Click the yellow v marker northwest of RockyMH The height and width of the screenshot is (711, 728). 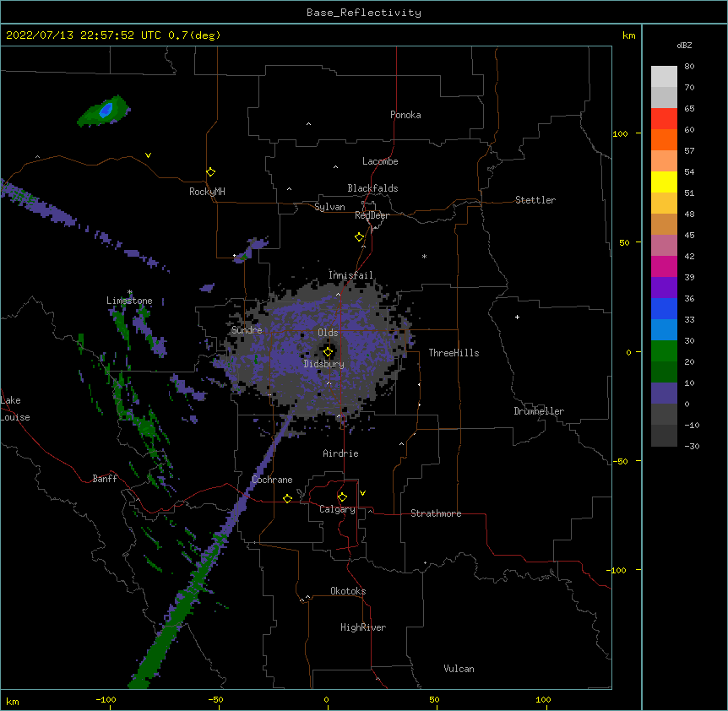148,155
